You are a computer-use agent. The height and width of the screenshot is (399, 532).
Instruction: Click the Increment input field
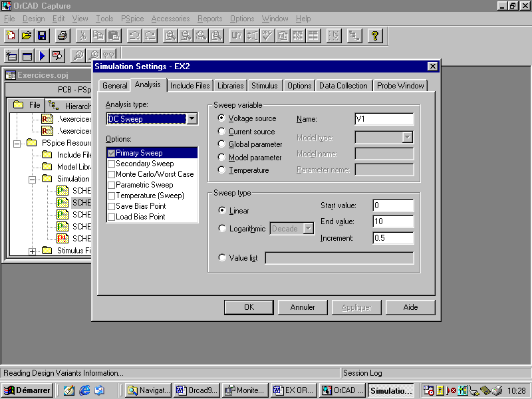click(x=393, y=238)
